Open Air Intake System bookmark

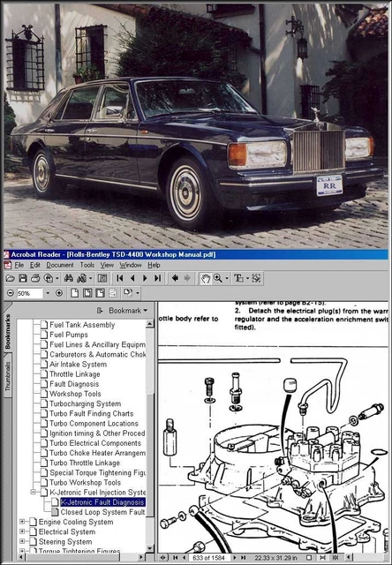(78, 365)
